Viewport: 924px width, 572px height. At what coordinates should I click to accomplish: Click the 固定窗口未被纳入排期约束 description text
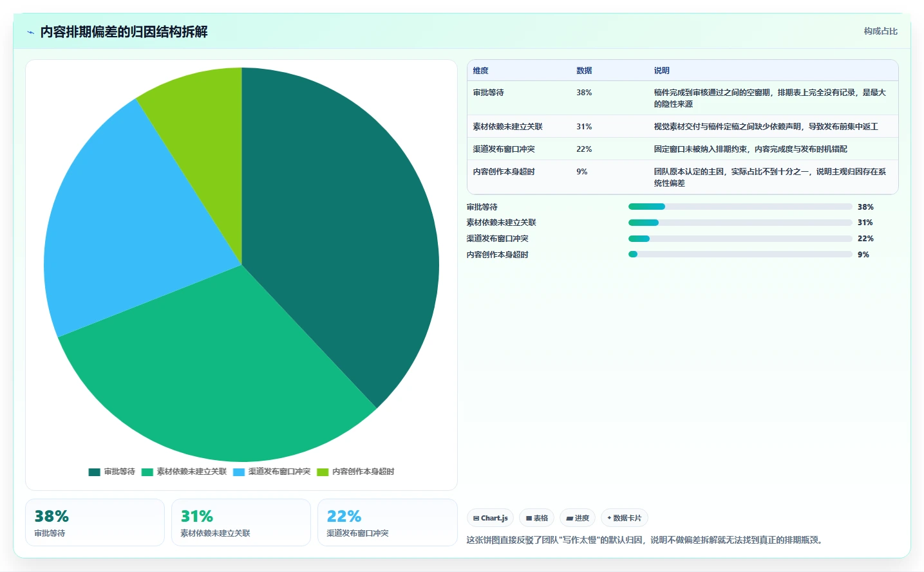(751, 149)
